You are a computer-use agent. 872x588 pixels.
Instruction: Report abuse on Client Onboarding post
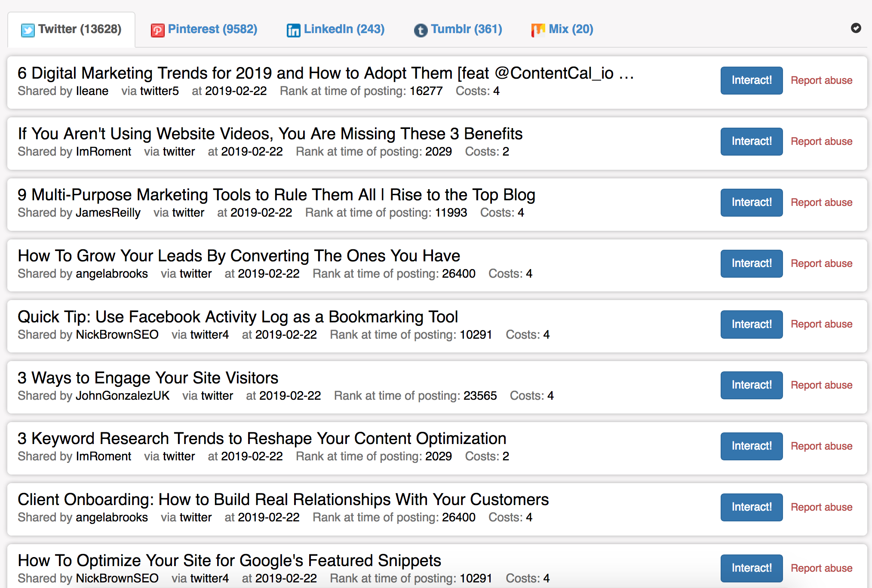[822, 507]
